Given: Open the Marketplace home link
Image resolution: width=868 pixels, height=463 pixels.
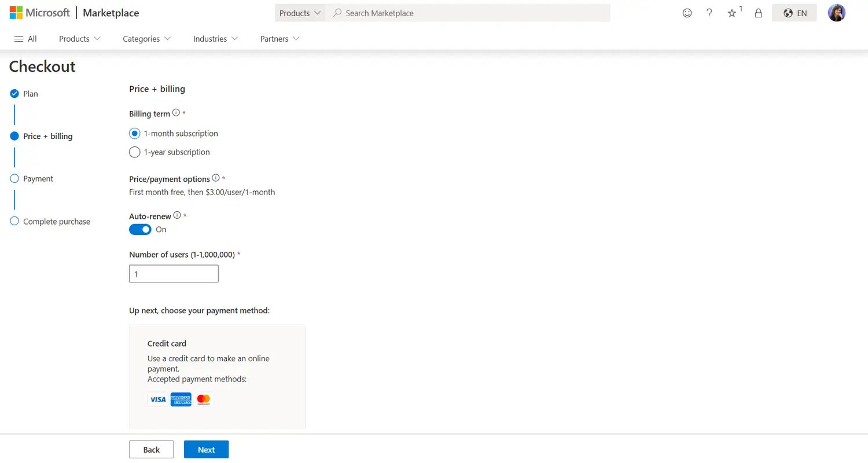Looking at the screenshot, I should (x=111, y=12).
